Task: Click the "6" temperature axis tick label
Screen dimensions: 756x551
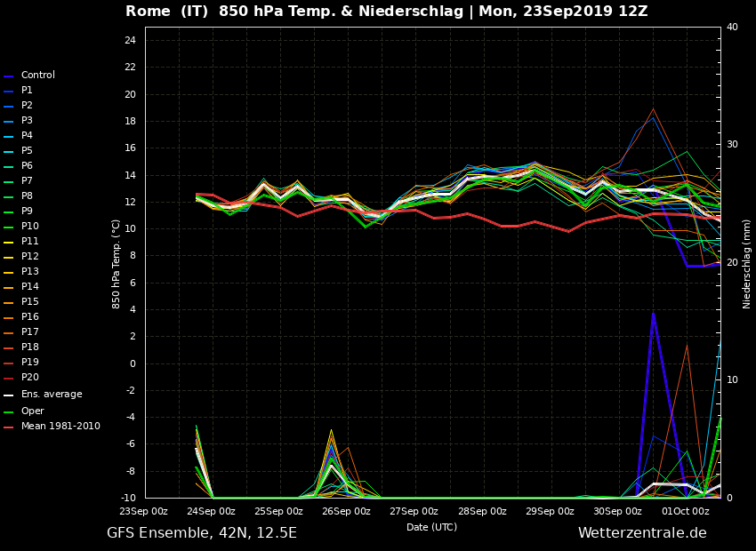Action: (133, 283)
